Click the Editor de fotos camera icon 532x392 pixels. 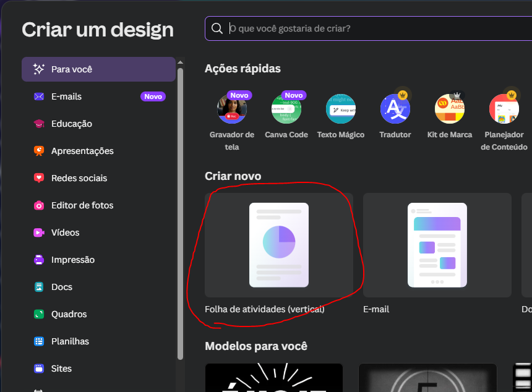click(x=39, y=205)
